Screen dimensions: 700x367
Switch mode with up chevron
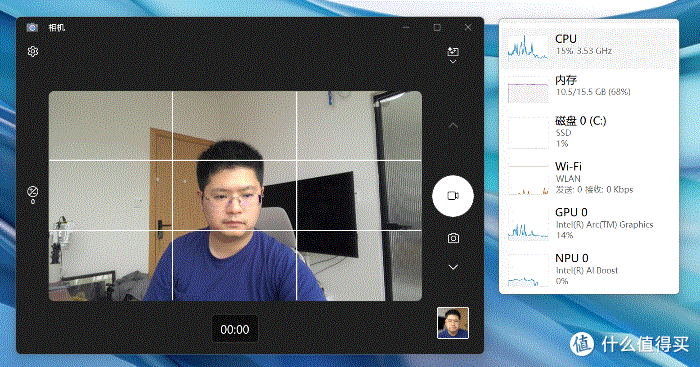pos(453,125)
